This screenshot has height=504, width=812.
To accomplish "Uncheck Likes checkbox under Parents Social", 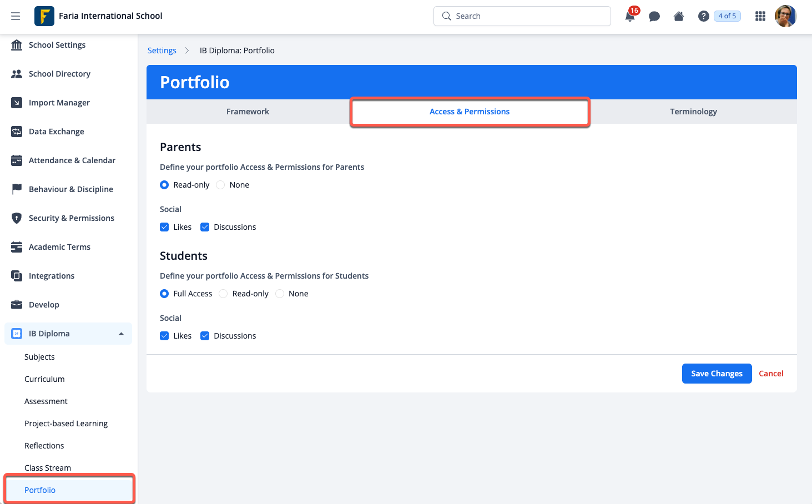I will click(x=164, y=227).
